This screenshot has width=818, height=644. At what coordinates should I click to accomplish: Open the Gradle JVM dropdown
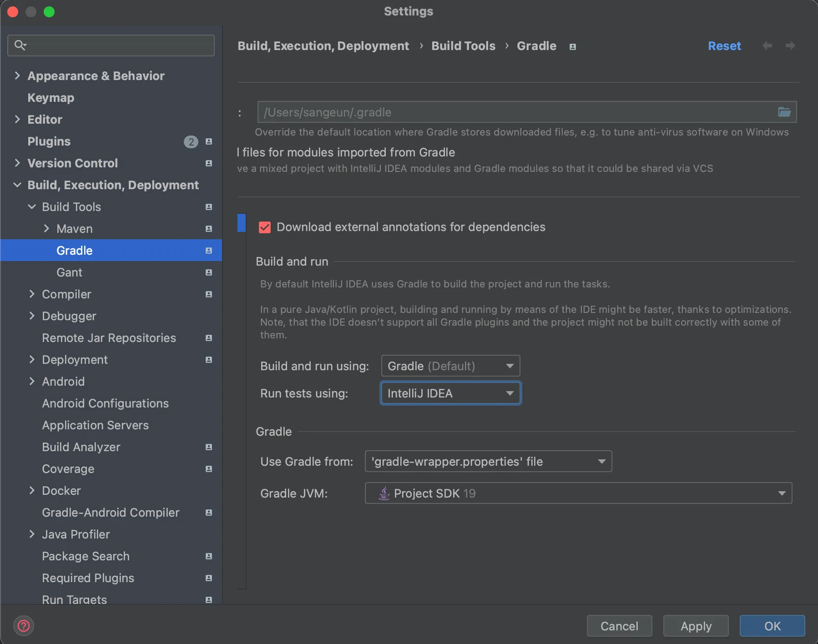tap(578, 493)
